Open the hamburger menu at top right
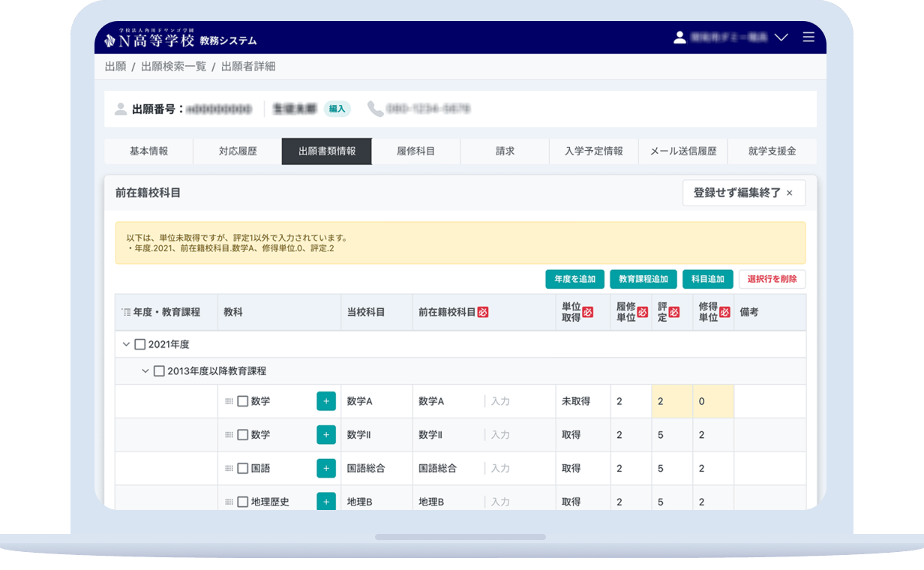This screenshot has height=570, width=924. [x=808, y=37]
